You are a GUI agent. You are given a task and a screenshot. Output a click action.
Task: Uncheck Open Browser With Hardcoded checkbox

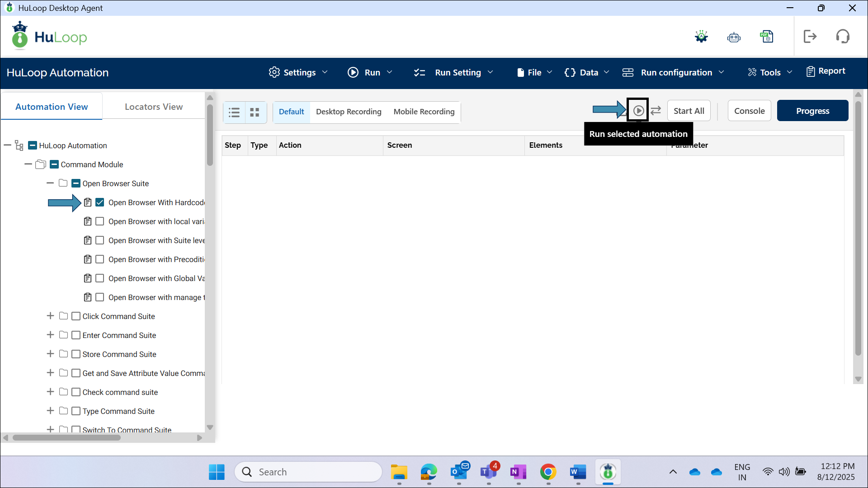pyautogui.click(x=100, y=202)
